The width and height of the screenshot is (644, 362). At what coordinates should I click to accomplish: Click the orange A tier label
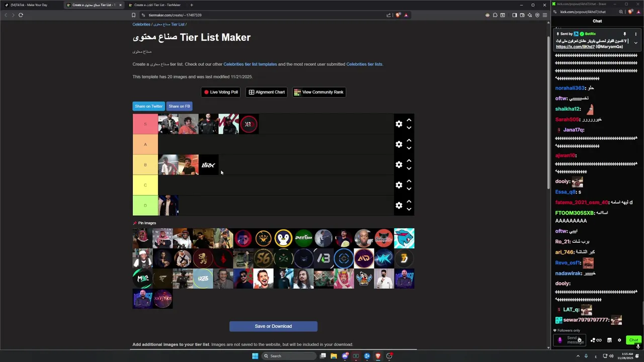click(x=145, y=144)
